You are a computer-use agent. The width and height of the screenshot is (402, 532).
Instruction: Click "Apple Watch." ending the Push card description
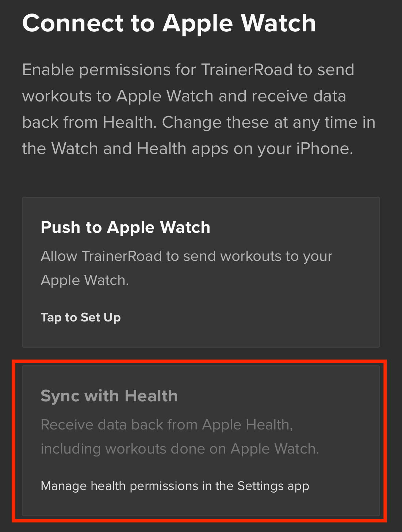click(x=85, y=280)
